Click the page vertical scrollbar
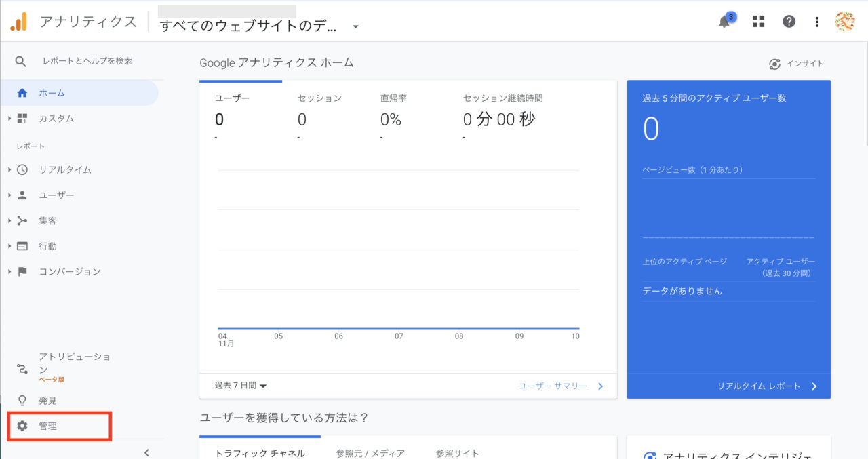This screenshot has width=868, height=459. pyautogui.click(x=865, y=95)
